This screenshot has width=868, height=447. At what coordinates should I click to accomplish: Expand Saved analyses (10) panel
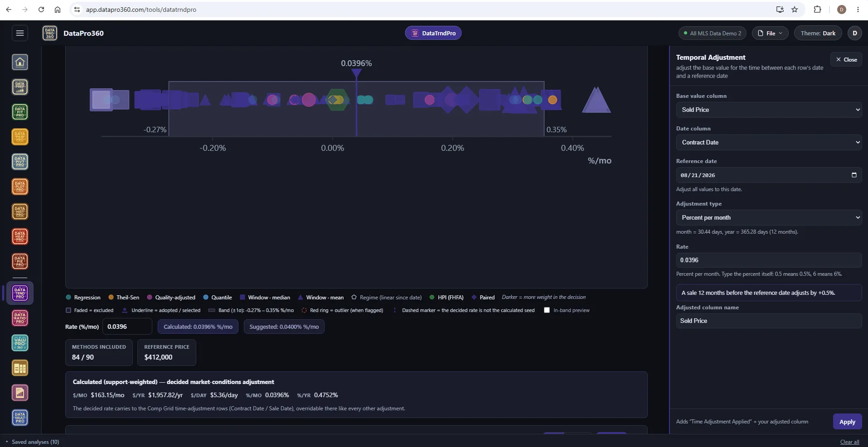(32, 442)
